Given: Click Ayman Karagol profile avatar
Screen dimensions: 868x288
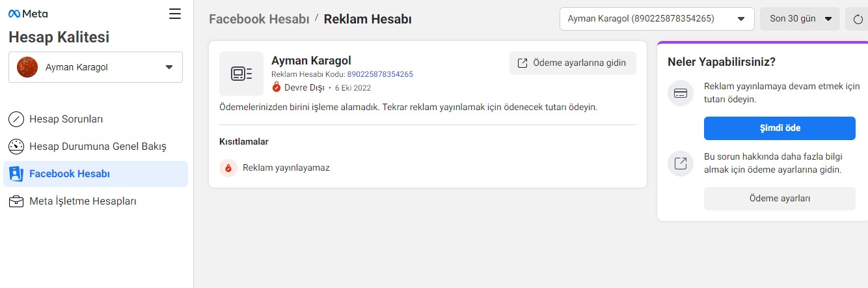Looking at the screenshot, I should point(27,67).
